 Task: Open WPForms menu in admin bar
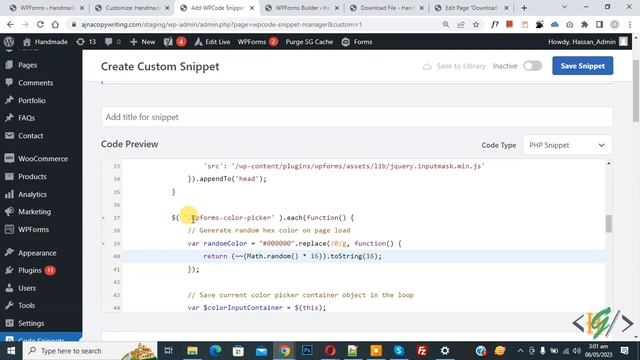(258, 42)
